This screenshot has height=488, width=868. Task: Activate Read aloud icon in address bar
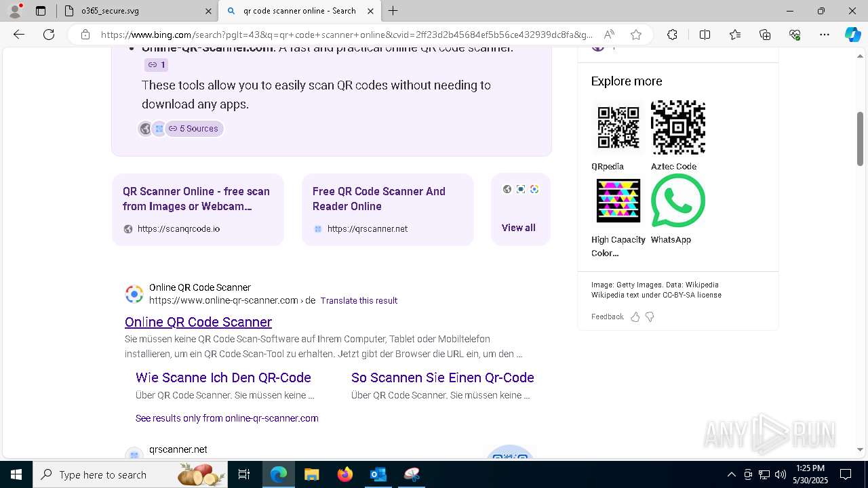(x=609, y=35)
